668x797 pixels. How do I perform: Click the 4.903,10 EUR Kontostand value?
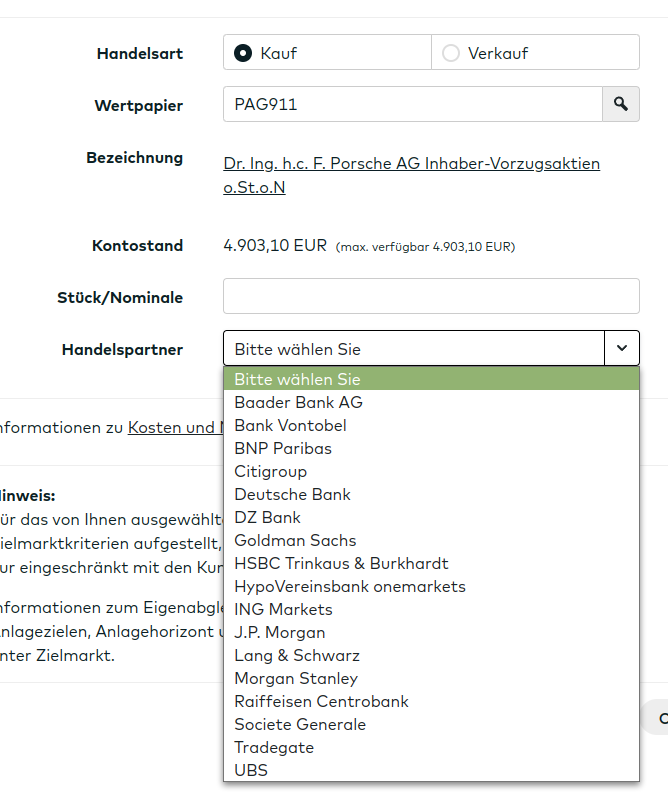pos(275,246)
